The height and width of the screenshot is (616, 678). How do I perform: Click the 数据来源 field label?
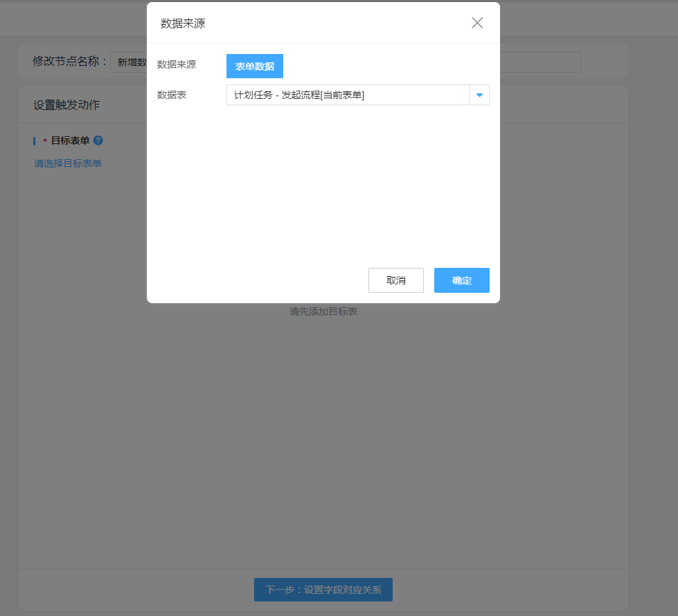coord(177,64)
